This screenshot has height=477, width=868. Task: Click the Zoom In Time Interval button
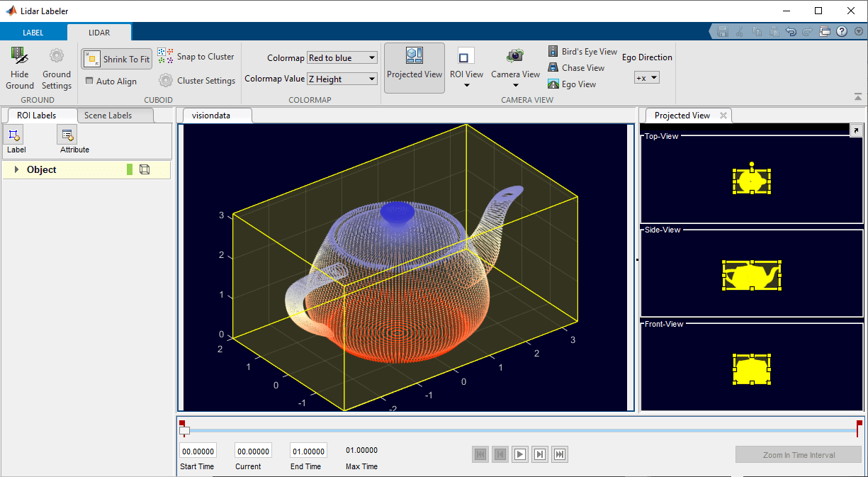(798, 454)
